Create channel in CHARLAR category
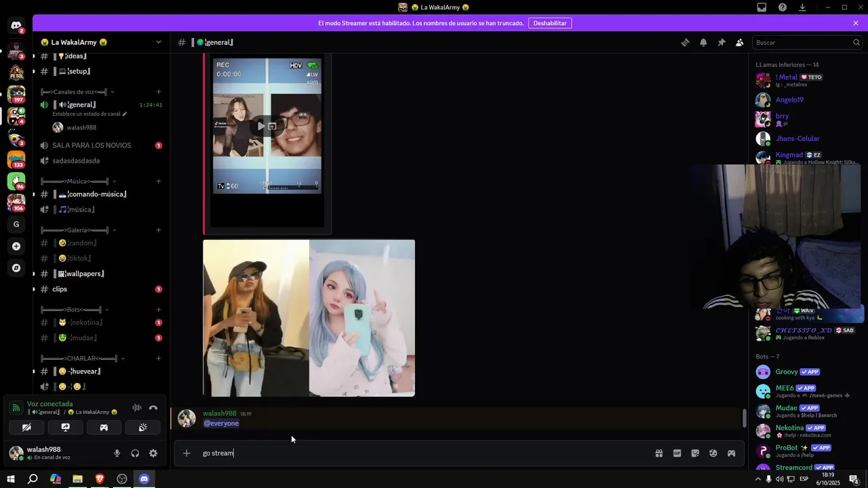 point(159,358)
